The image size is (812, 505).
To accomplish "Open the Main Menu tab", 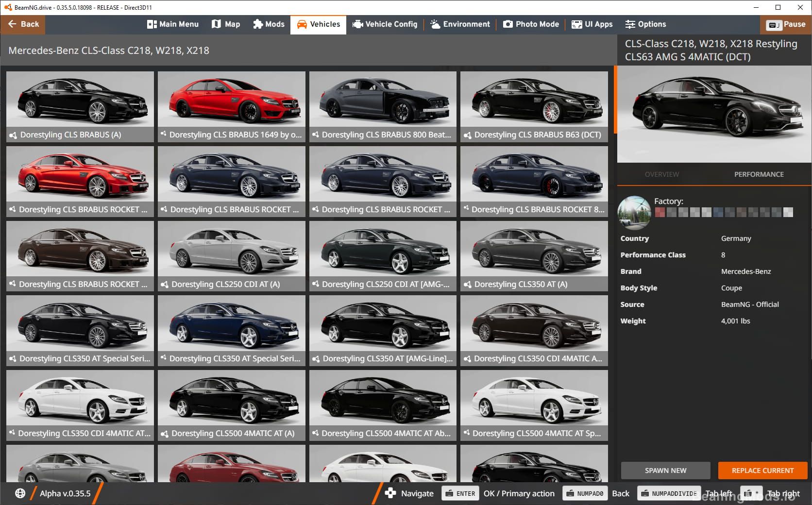I will (173, 24).
